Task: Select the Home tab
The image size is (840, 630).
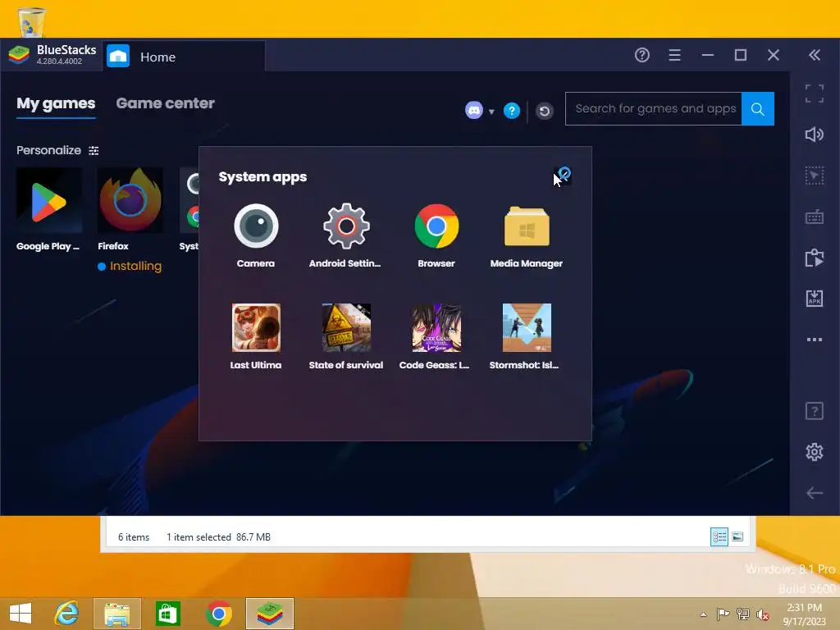Action: (183, 57)
